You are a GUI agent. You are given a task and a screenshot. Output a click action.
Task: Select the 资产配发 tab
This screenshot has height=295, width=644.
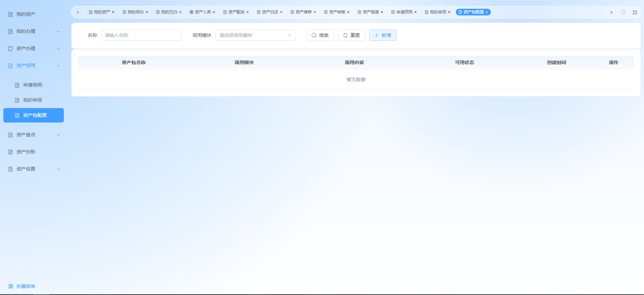coord(236,12)
